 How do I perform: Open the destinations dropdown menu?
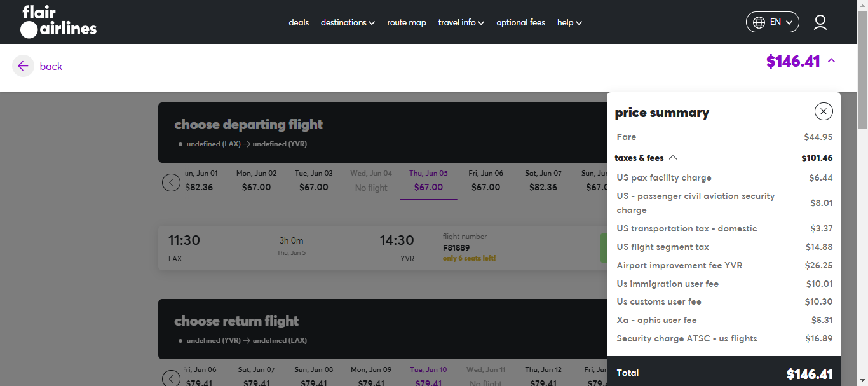click(x=348, y=23)
